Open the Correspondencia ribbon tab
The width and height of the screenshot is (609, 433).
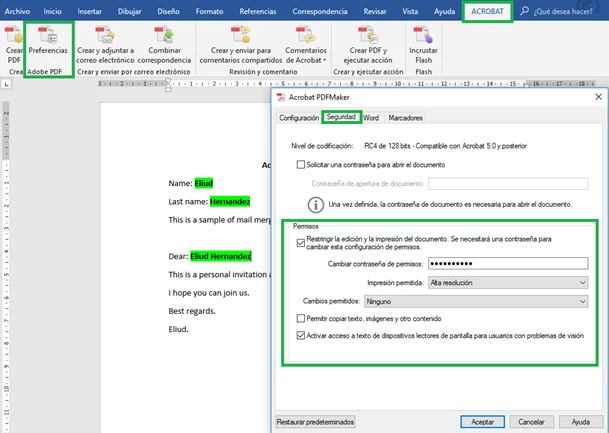320,11
